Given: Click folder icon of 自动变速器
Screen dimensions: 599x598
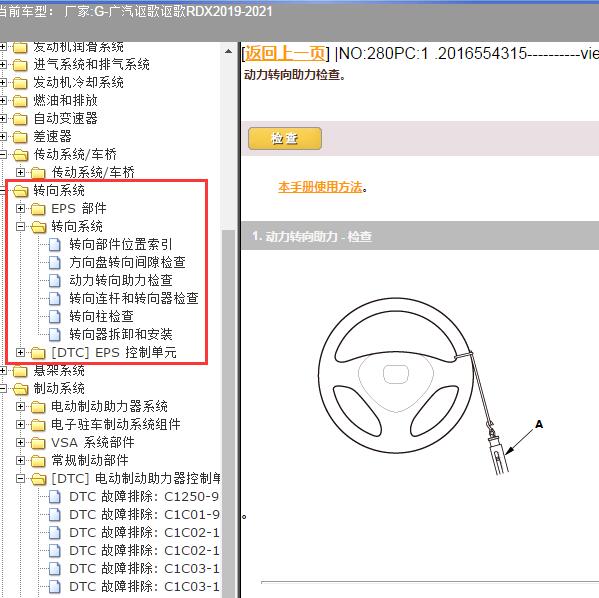Looking at the screenshot, I should (x=20, y=119).
